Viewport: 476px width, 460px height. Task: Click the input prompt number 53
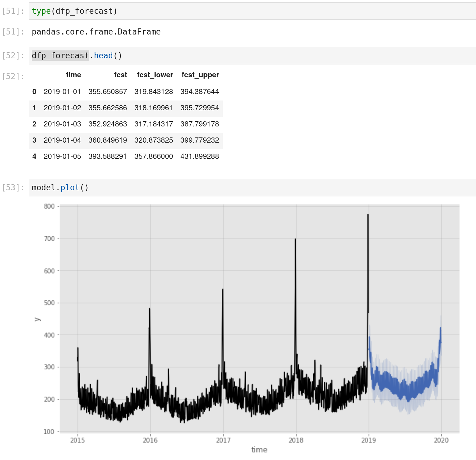tap(13, 188)
